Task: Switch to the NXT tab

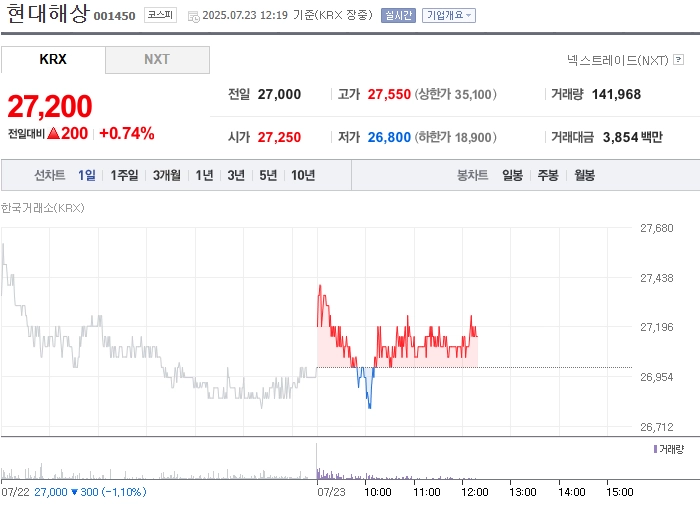Action: pos(157,59)
